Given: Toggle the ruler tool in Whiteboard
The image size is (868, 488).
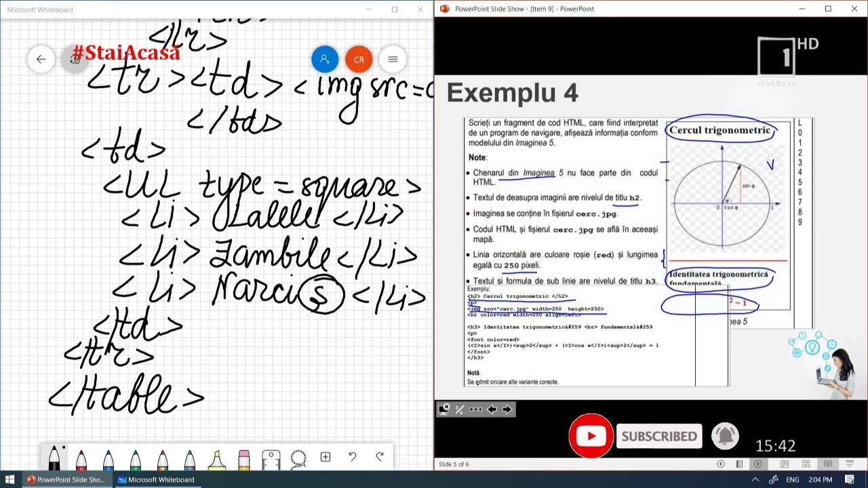Looking at the screenshot, I should (x=271, y=460).
